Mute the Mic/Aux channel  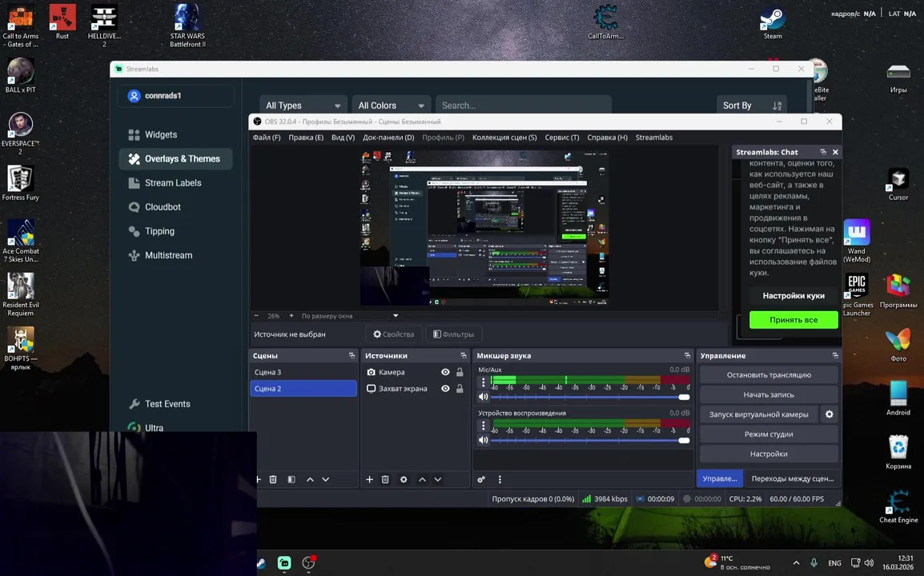click(483, 397)
